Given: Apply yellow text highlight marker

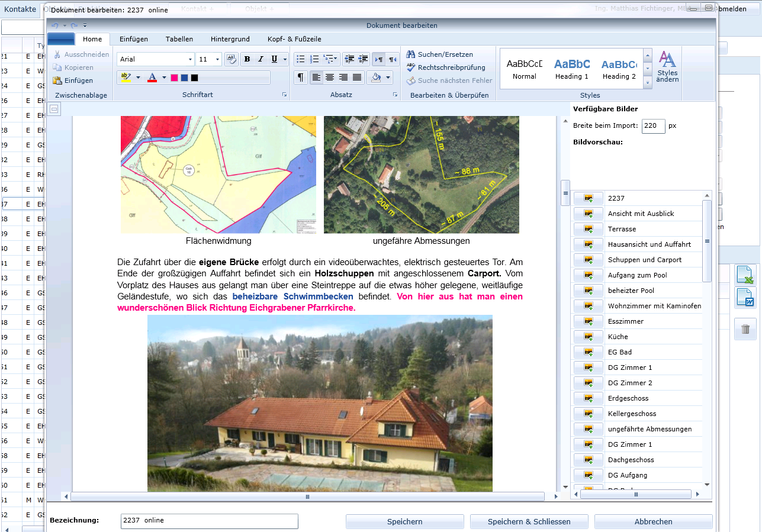Looking at the screenshot, I should point(126,78).
